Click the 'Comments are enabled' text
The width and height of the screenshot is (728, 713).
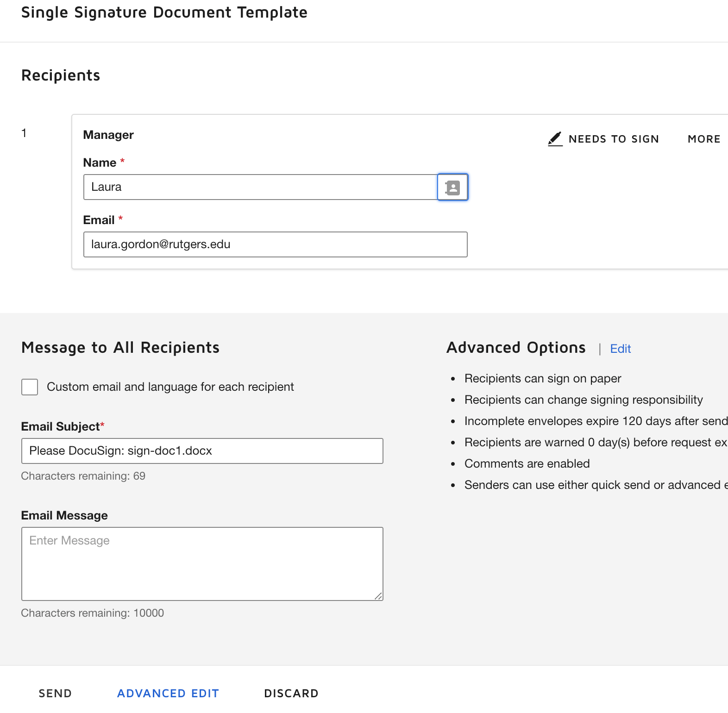[527, 464]
